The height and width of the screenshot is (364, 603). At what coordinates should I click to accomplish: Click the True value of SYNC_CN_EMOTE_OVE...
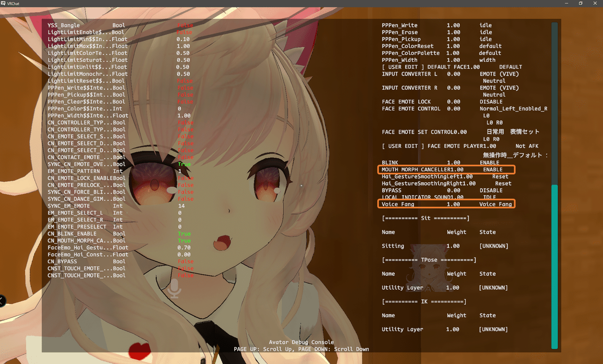pos(184,164)
